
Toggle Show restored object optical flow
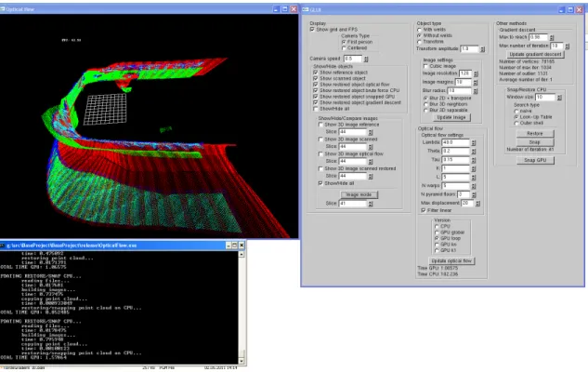(316, 85)
